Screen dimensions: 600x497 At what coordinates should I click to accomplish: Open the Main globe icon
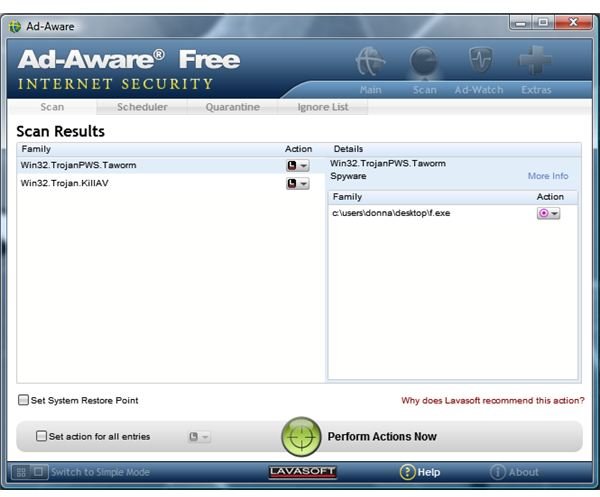pos(370,61)
